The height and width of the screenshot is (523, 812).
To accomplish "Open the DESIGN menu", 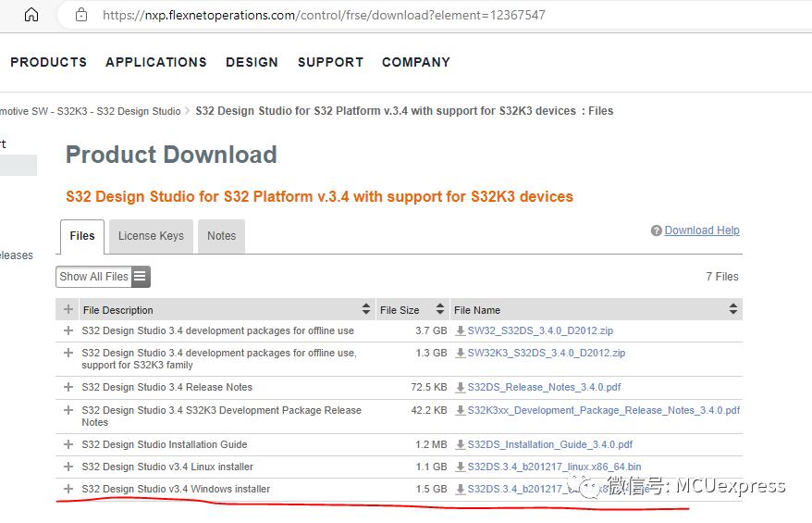I will 252,62.
